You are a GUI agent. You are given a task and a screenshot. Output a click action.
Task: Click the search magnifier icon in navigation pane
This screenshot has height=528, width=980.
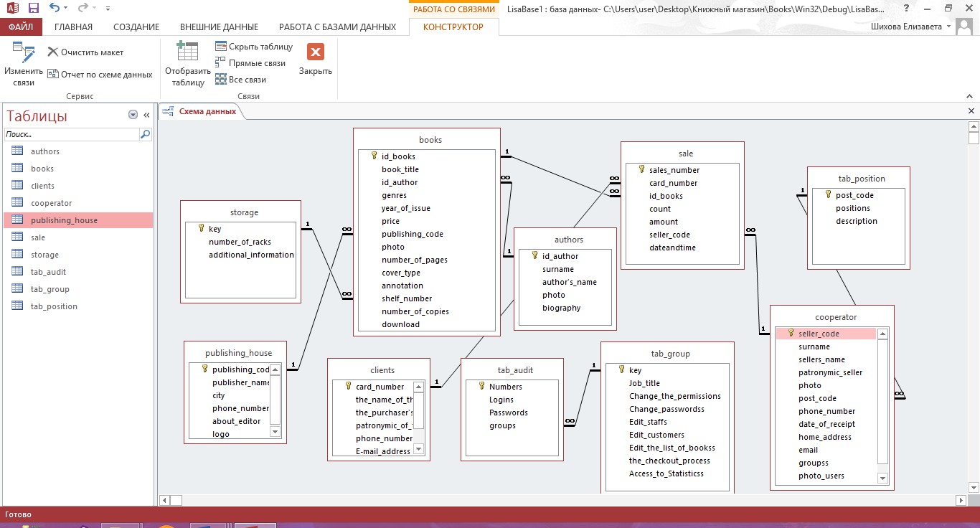145,134
